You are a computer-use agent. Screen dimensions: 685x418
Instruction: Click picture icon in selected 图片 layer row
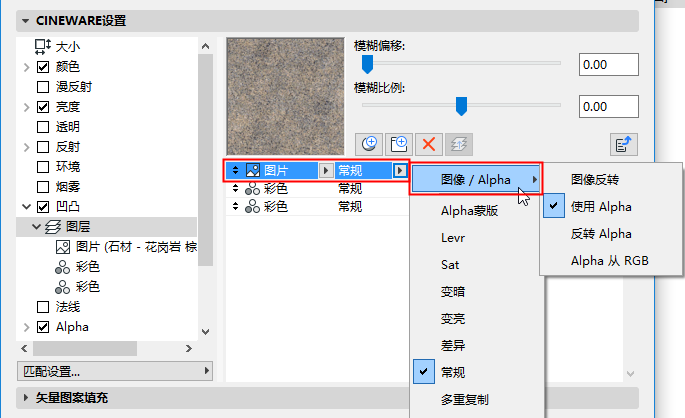pyautogui.click(x=253, y=170)
